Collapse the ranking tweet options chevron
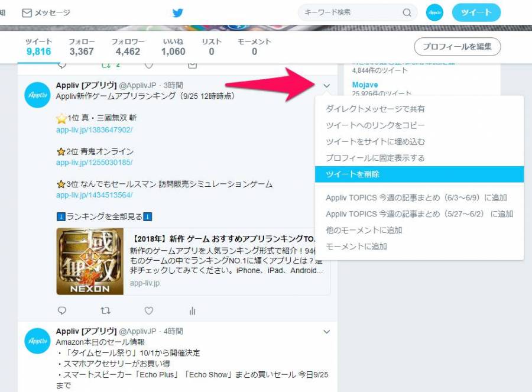 coord(326,86)
